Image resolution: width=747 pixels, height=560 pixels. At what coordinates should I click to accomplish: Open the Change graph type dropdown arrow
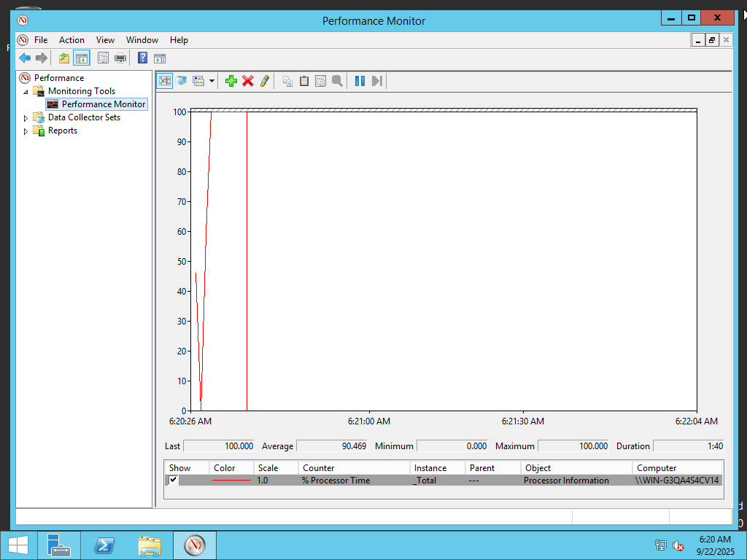(212, 81)
